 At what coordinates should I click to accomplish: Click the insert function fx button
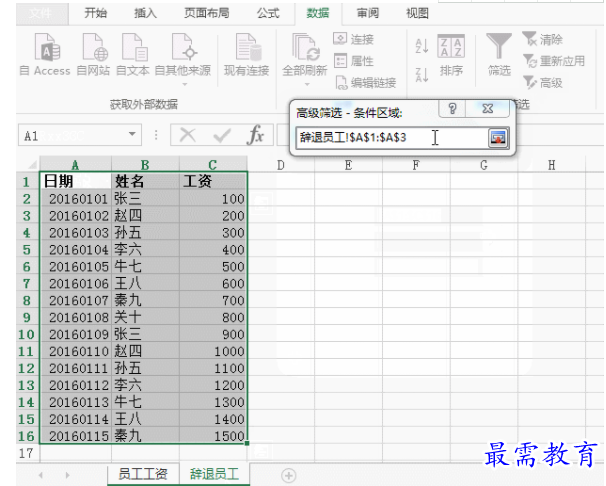point(255,135)
